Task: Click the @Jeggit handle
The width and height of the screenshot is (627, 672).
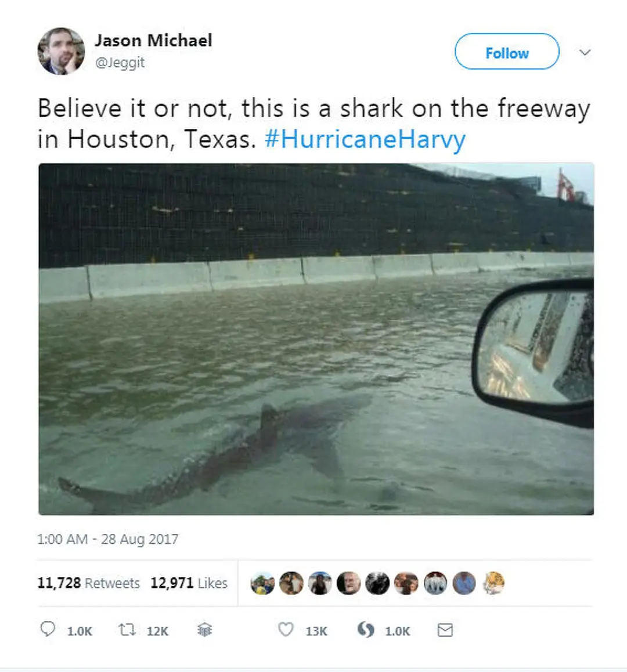Action: (x=120, y=63)
